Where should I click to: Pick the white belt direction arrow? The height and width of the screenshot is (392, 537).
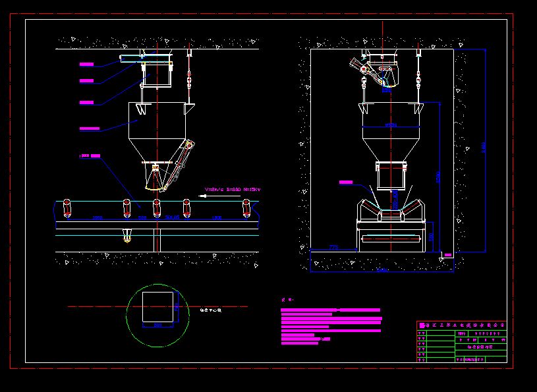(219, 196)
